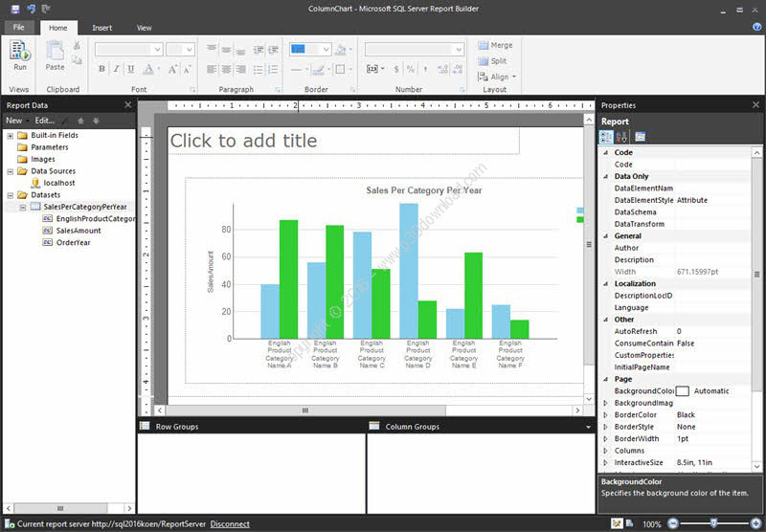766x532 pixels.
Task: Click the save icon in title bar
Action: 15,9
